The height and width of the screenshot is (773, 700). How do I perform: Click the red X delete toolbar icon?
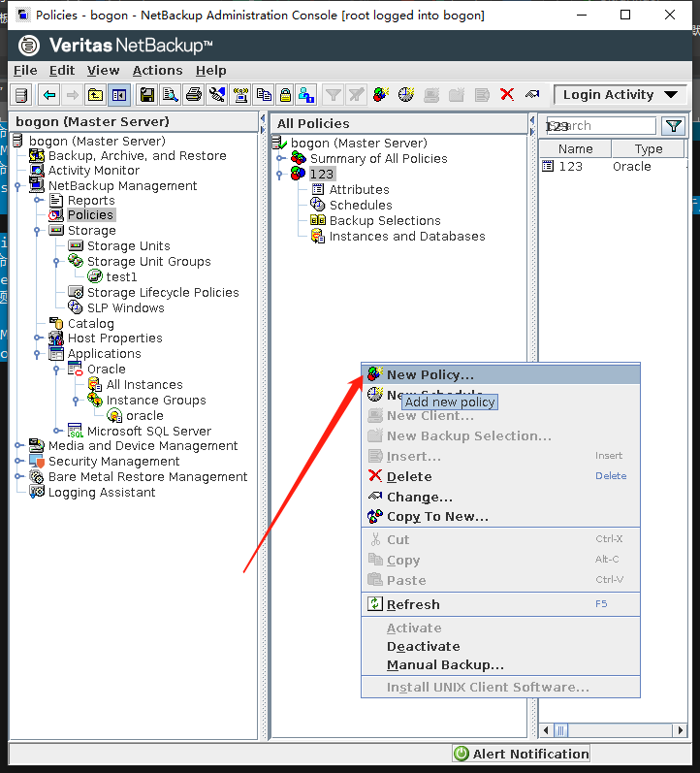point(507,94)
